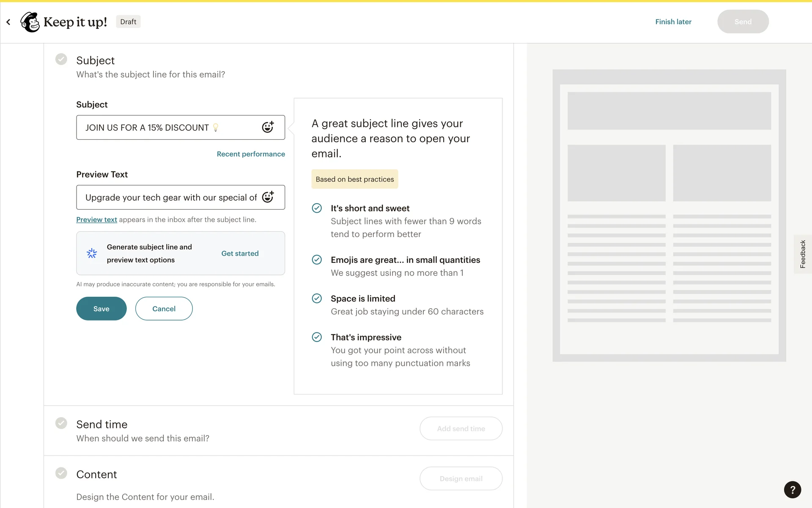Expand the Content section heading
Image resolution: width=812 pixels, height=508 pixels.
point(96,474)
